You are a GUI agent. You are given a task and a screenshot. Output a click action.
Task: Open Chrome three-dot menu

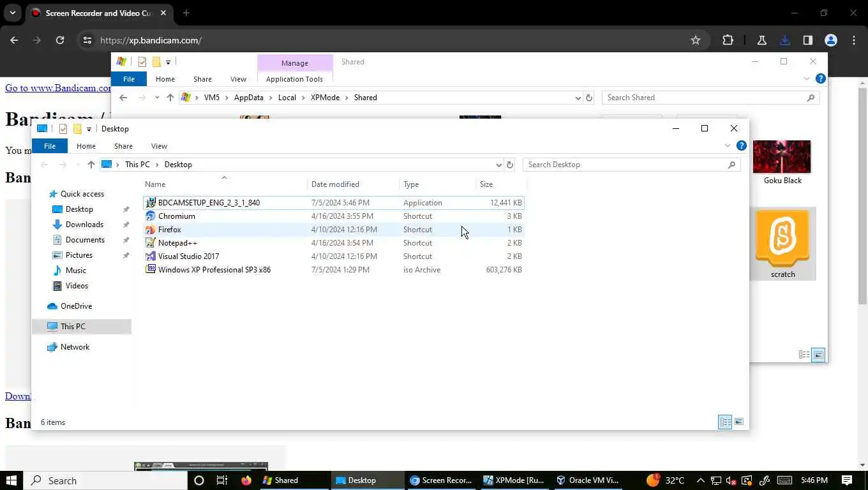click(x=854, y=40)
